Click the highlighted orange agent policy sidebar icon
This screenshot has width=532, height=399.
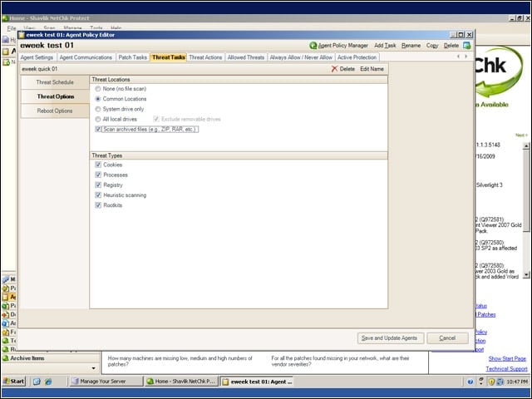[6, 297]
